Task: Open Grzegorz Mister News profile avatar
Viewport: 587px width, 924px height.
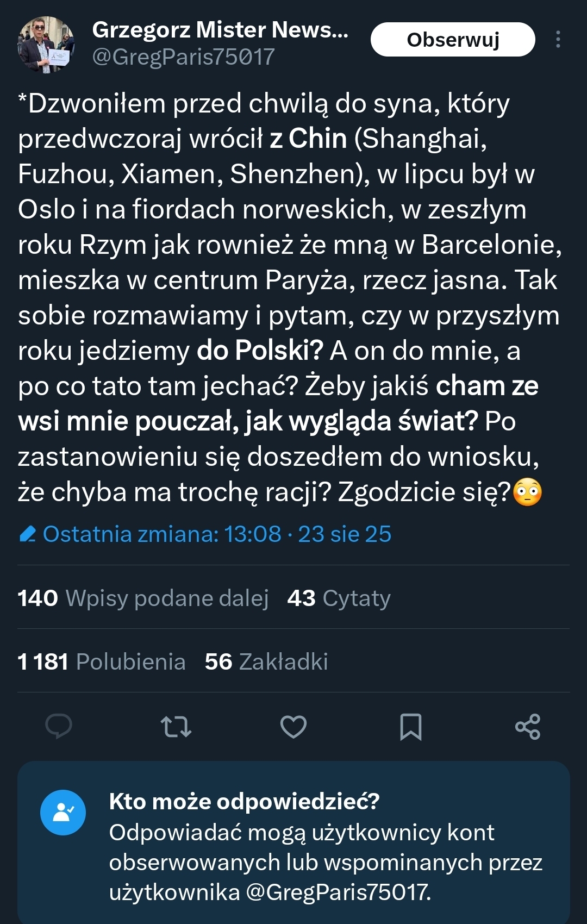Action: pos(46,45)
